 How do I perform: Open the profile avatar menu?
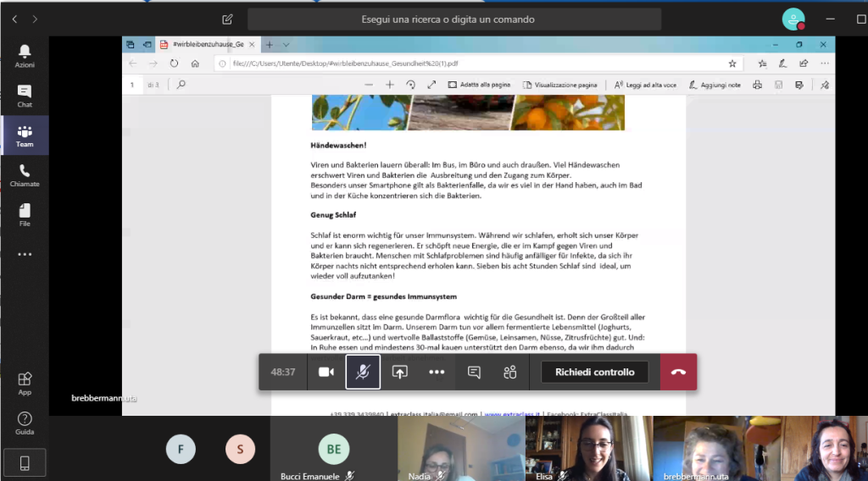793,19
